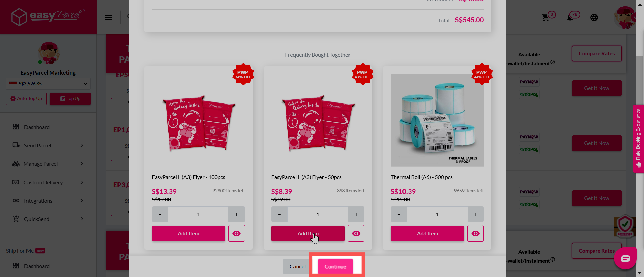This screenshot has height=277, width=644.
Task: Open the notifications bell icon
Action: point(570,17)
